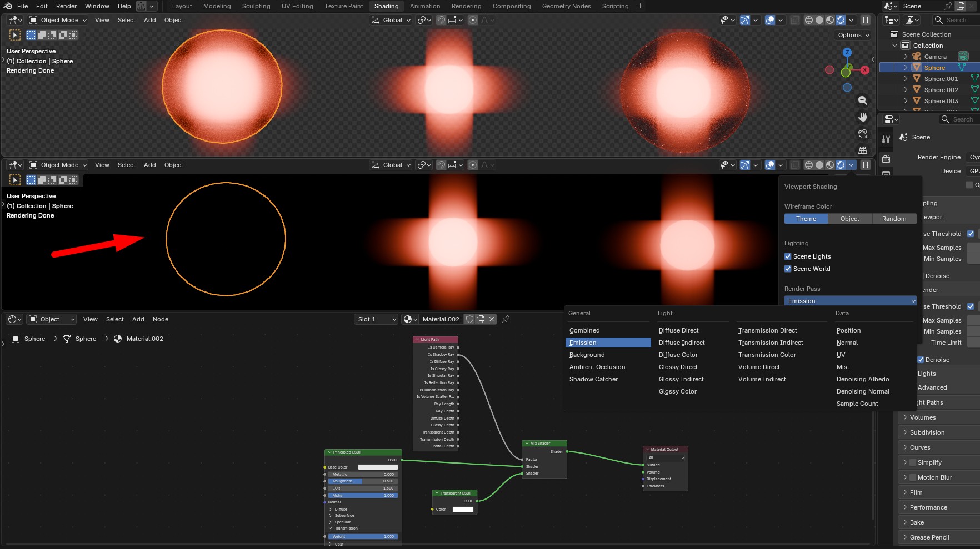The height and width of the screenshot is (549, 980).
Task: Select material preview shading in top viewport header
Action: point(830,20)
